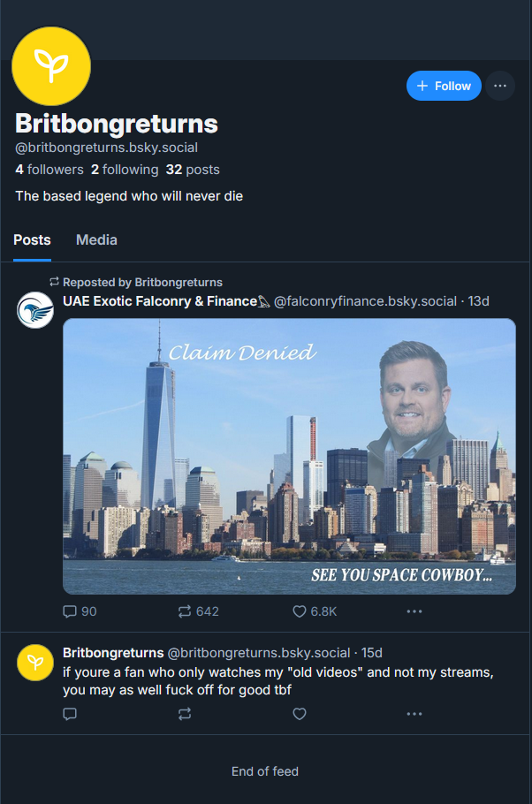Like the post with 6.8K likes

click(x=300, y=611)
